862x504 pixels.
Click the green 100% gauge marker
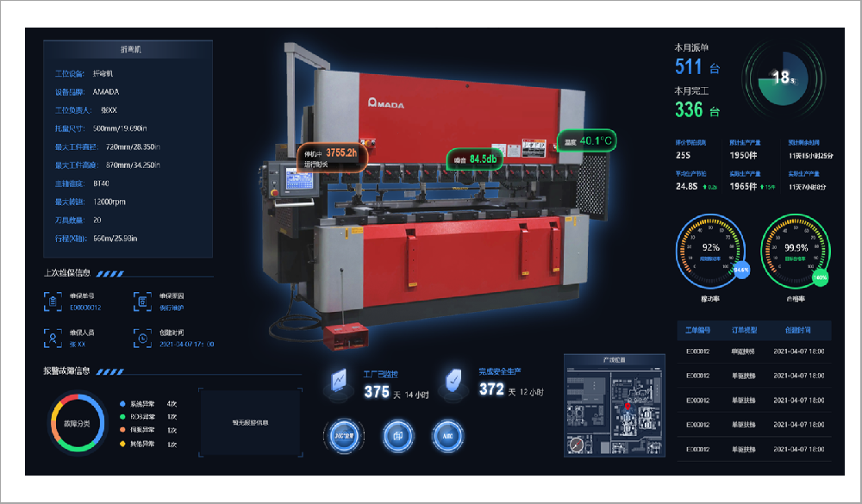point(821,277)
